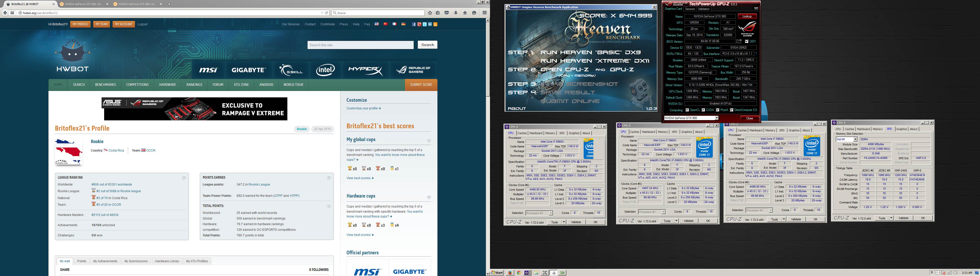
Task: Open the HWBOT RSS feed icon
Action: click(x=435, y=24)
